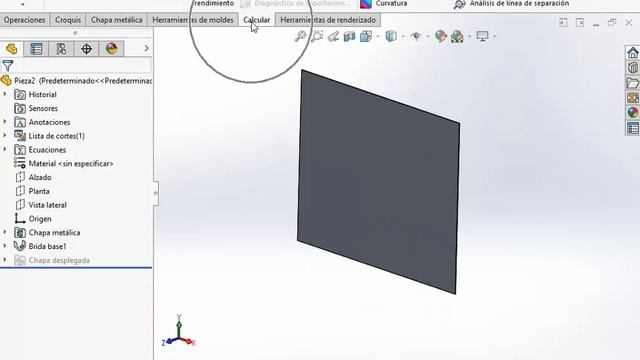640x360 pixels.
Task: Switch to the Croquis tab
Action: (68, 20)
